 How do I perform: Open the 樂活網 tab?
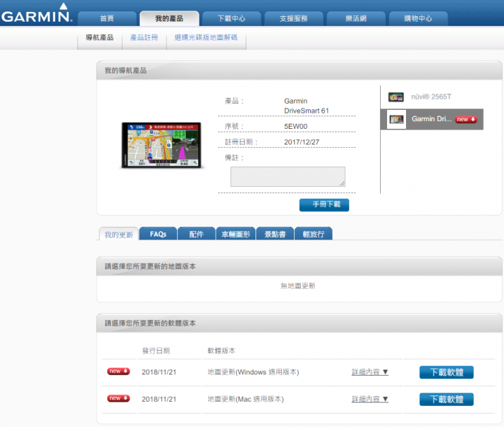click(x=356, y=19)
